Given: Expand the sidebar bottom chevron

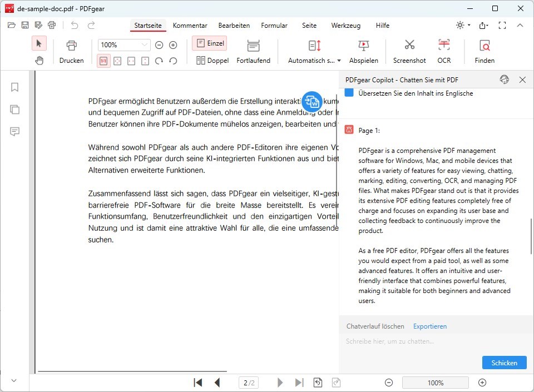Looking at the screenshot, I should [x=14, y=380].
